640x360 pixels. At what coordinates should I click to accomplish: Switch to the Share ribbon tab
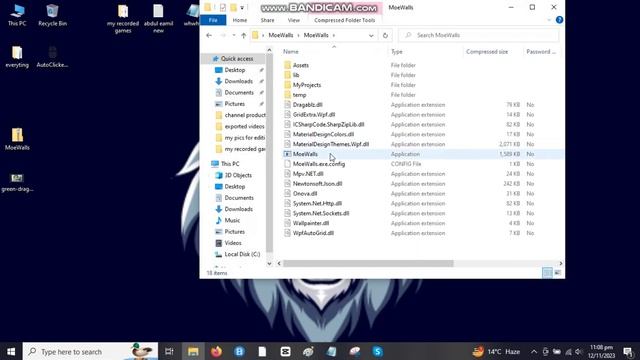pyautogui.click(x=267, y=20)
